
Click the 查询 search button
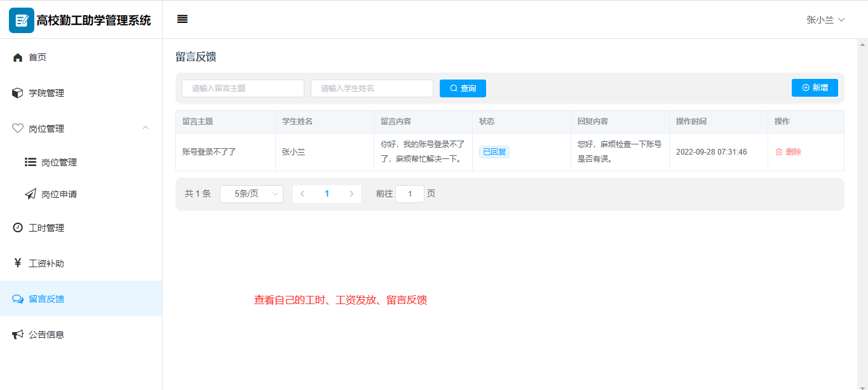click(x=463, y=88)
